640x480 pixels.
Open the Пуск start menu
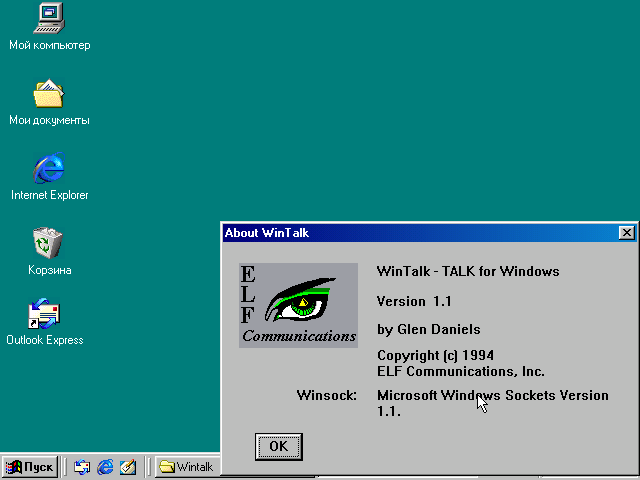coord(30,467)
